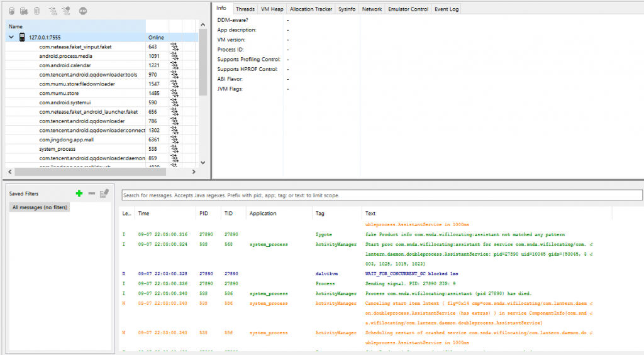644x355 pixels.
Task: Click the up arrow of devices scrollbar
Action: tap(203, 25)
